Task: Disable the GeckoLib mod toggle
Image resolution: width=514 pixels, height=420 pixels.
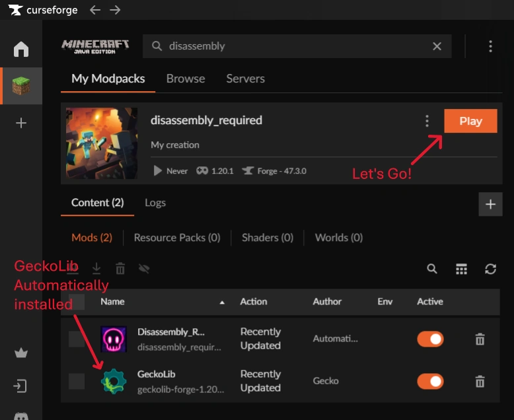Action: coord(430,381)
